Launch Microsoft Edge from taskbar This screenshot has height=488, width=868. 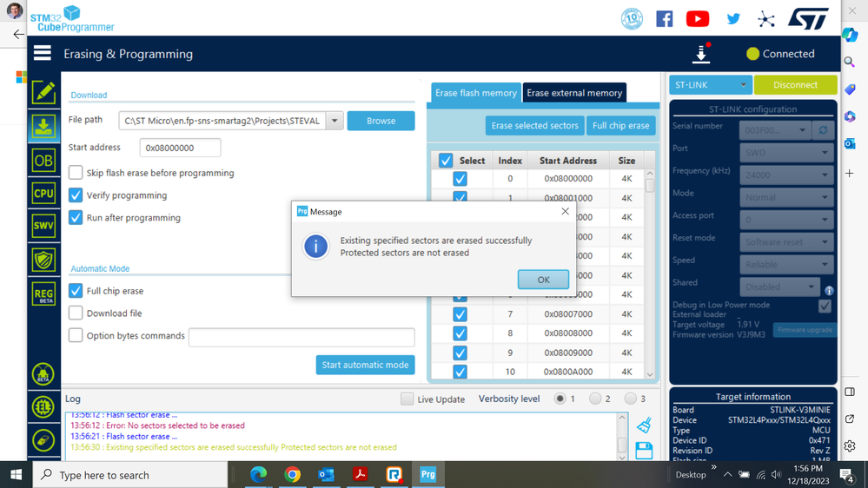point(258,474)
